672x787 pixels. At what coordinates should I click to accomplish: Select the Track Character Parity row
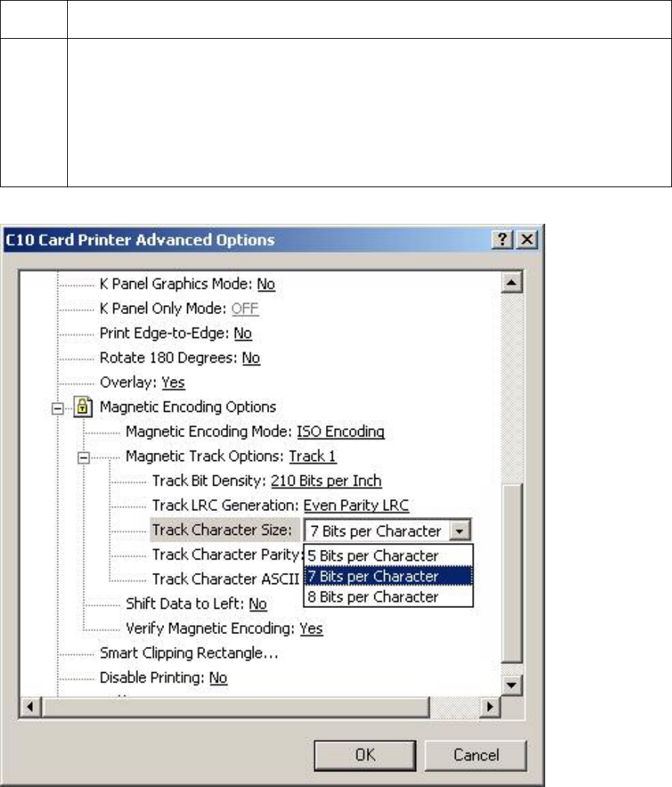(x=227, y=554)
